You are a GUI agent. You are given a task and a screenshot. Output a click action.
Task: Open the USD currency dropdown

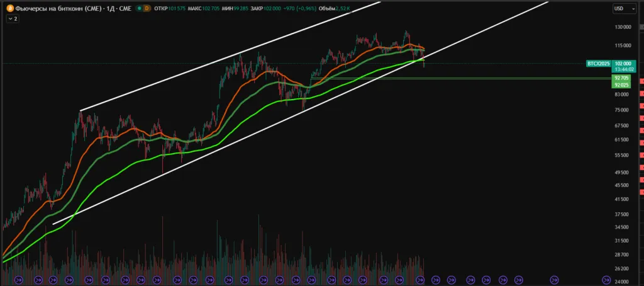622,9
